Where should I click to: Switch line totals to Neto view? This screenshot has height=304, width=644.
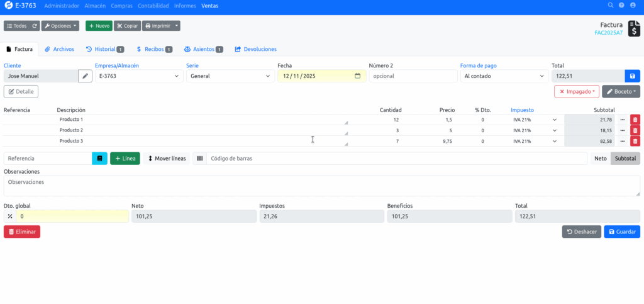[601, 159]
